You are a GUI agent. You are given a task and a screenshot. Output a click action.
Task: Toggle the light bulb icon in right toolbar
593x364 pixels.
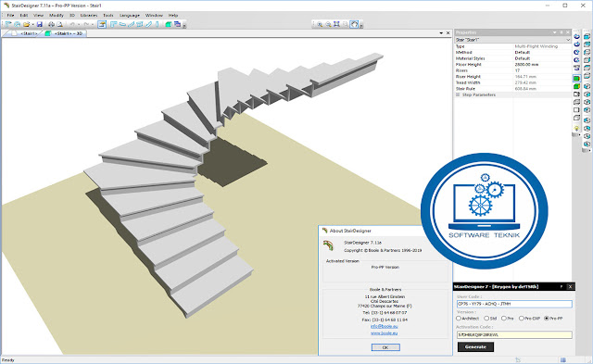[576, 129]
